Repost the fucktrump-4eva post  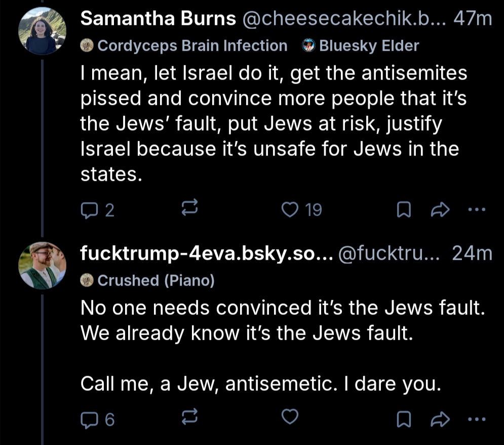coord(188,418)
